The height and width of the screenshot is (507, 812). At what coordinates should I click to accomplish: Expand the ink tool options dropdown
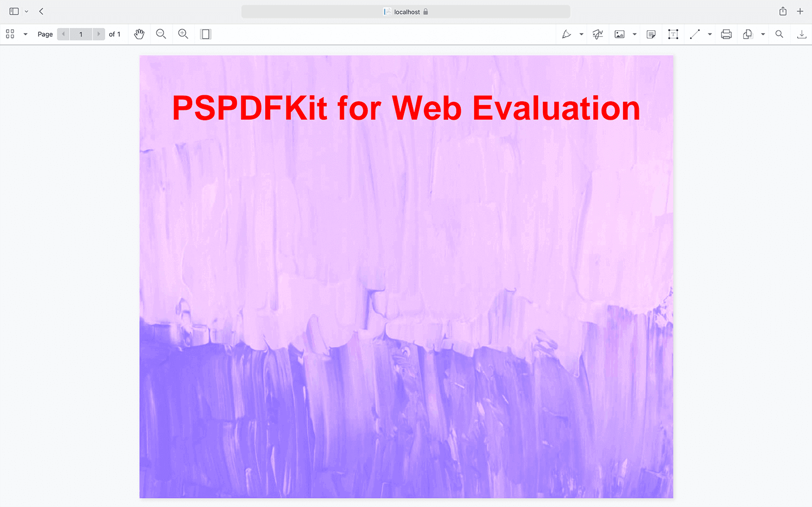click(x=581, y=34)
